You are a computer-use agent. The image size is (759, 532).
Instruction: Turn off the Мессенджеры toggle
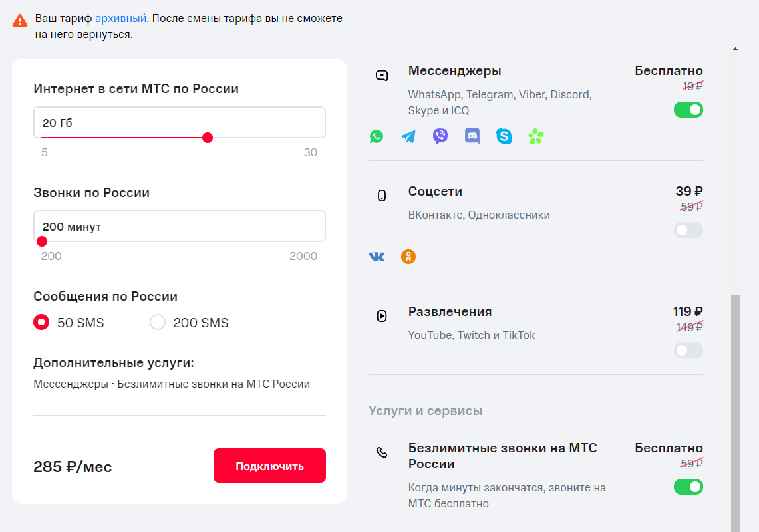[688, 110]
